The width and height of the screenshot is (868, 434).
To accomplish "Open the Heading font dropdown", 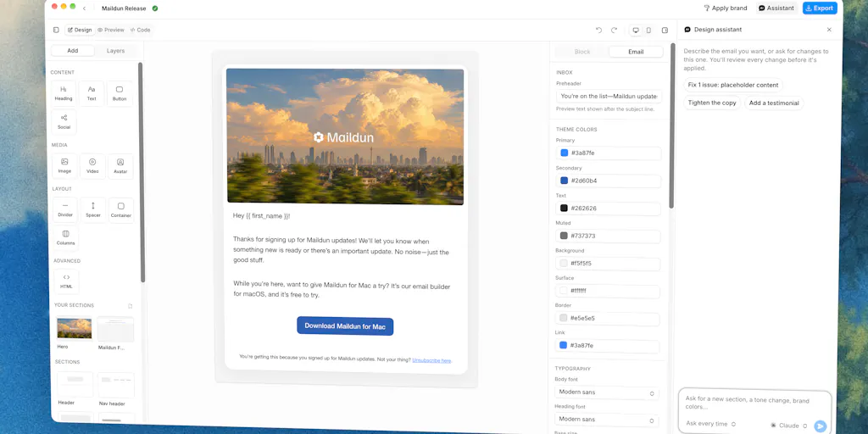I will click(x=607, y=420).
